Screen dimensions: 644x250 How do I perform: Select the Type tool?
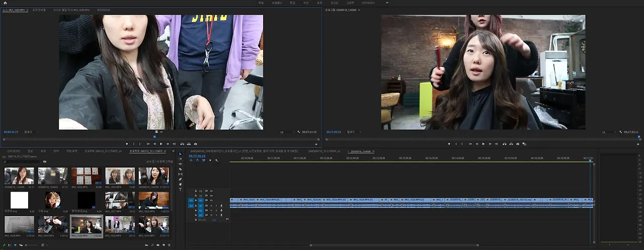[x=180, y=189]
